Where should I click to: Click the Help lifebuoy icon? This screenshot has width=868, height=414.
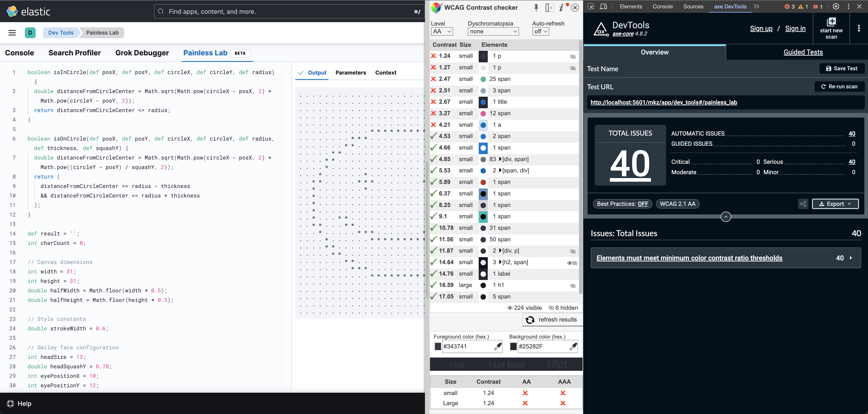click(x=10, y=404)
